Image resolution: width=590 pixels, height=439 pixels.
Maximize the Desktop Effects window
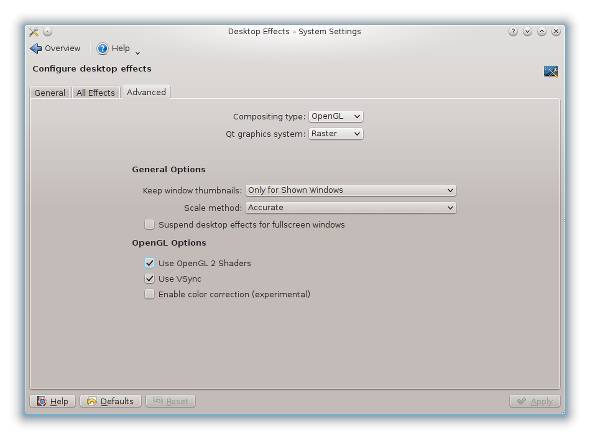[541, 32]
